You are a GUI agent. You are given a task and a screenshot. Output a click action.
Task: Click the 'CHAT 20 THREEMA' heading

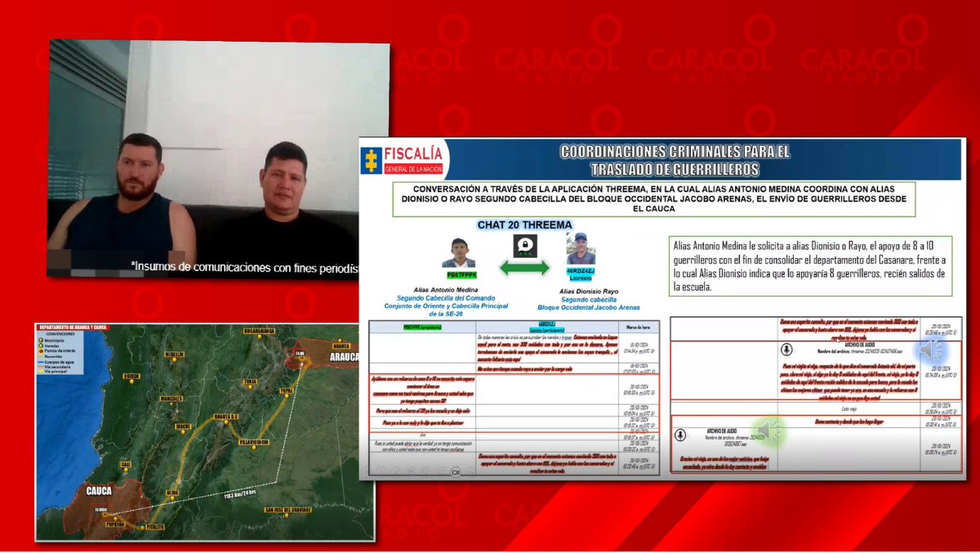pos(523,225)
